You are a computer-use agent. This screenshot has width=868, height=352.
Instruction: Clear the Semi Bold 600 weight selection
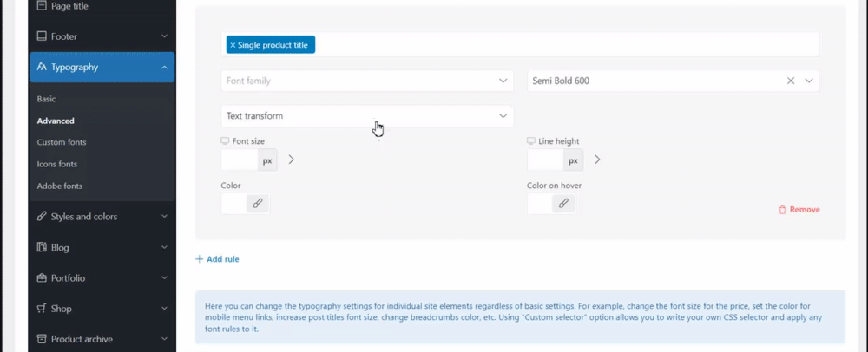(x=791, y=81)
